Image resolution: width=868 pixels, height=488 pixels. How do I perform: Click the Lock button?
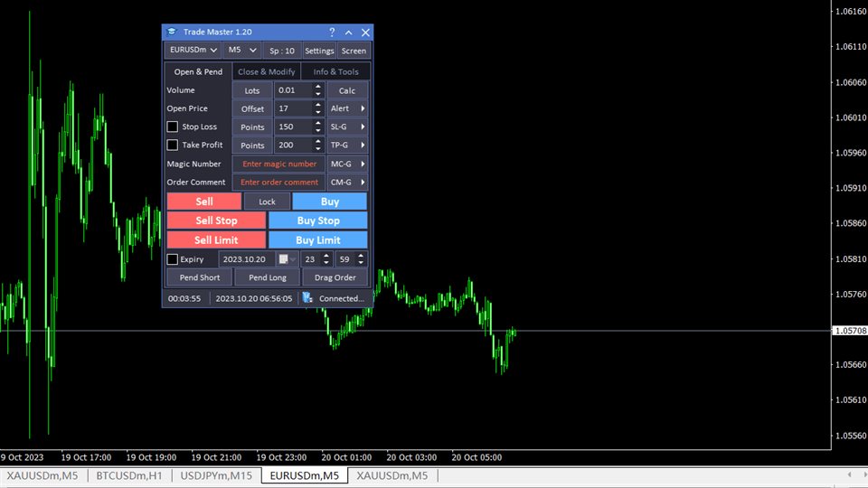tap(267, 202)
